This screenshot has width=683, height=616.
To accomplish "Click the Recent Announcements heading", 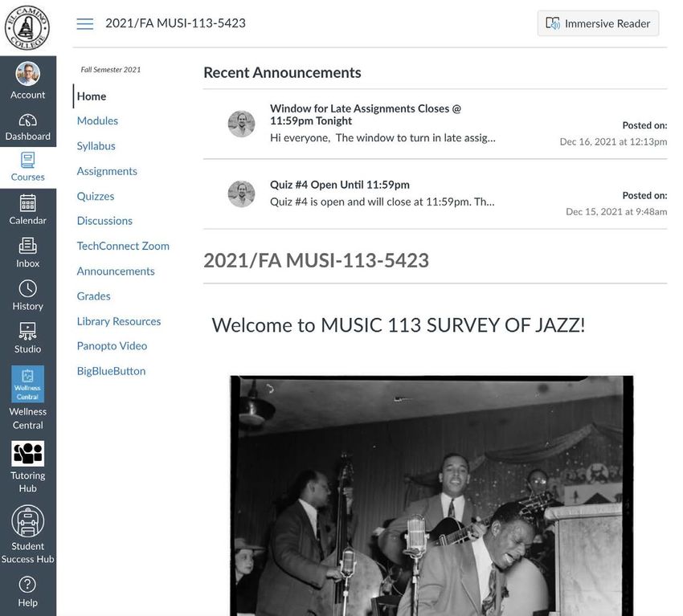I will point(282,72).
